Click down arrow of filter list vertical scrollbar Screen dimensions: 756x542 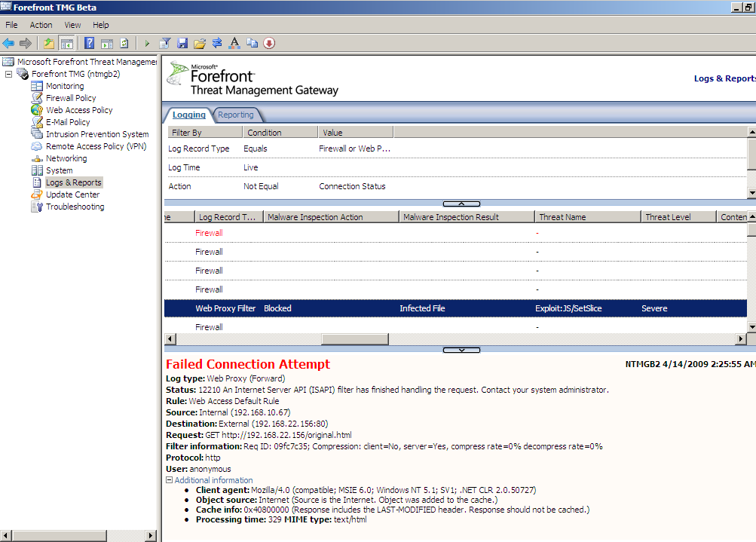(751, 193)
